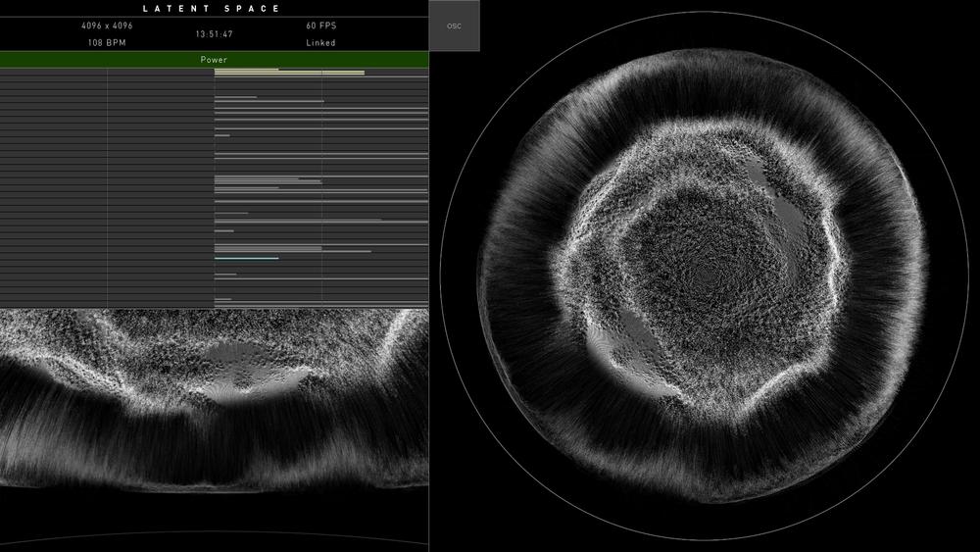Click the 4096 x 4096 resolution label
980x552 pixels.
(x=107, y=25)
